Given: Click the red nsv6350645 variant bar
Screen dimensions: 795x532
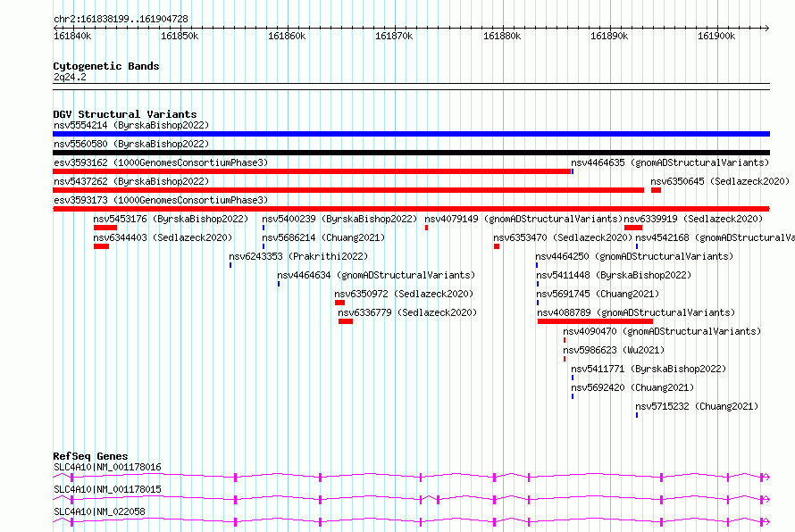Looking at the screenshot, I should 656,190.
